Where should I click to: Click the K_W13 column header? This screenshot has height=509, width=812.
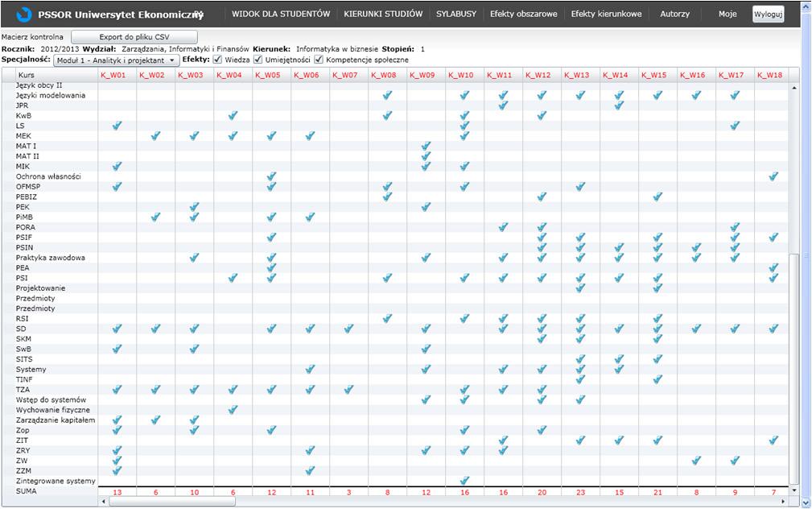tap(576, 75)
